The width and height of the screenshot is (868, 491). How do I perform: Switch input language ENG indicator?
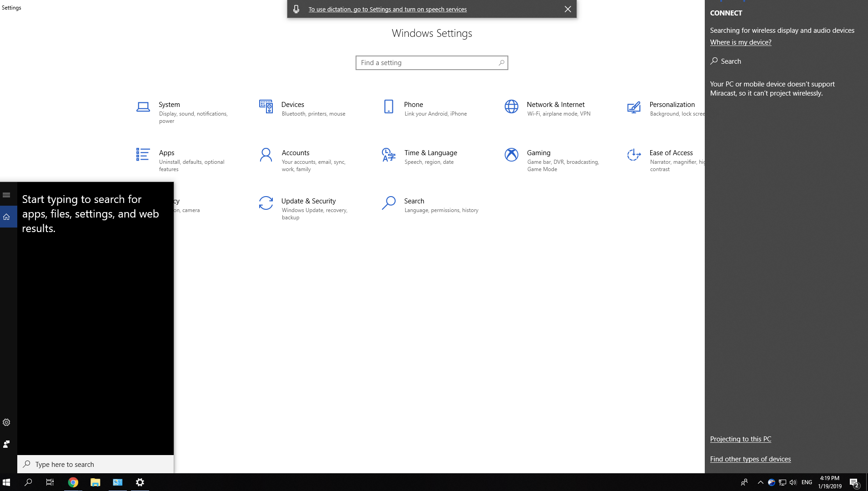click(807, 482)
